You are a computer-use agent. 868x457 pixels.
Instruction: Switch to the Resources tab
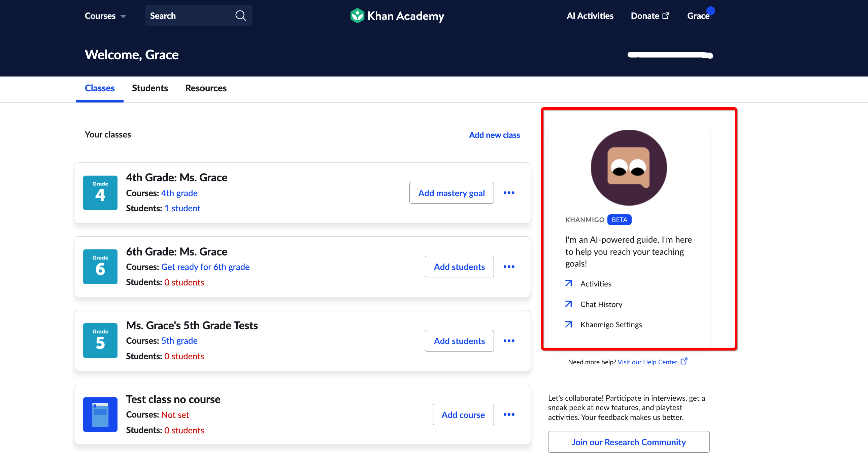[205, 88]
